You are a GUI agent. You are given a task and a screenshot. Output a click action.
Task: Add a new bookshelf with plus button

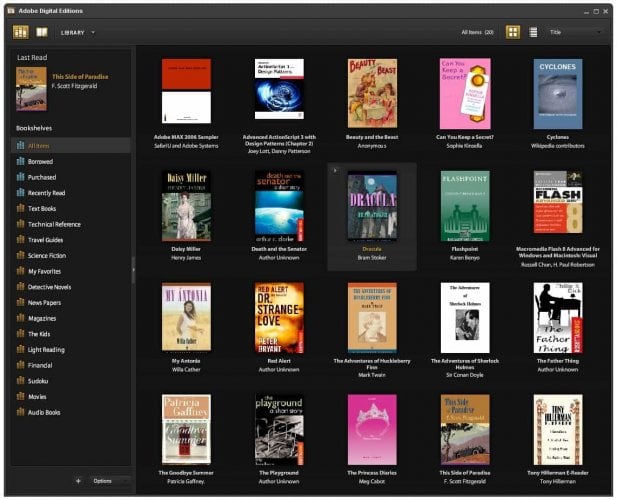pos(78,481)
